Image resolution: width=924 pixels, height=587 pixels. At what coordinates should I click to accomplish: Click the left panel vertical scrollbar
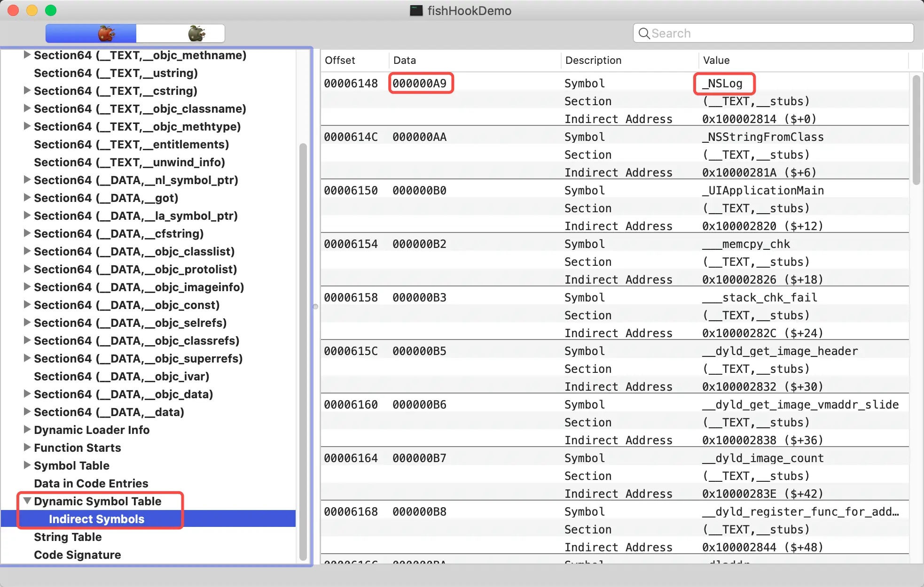[303, 352]
